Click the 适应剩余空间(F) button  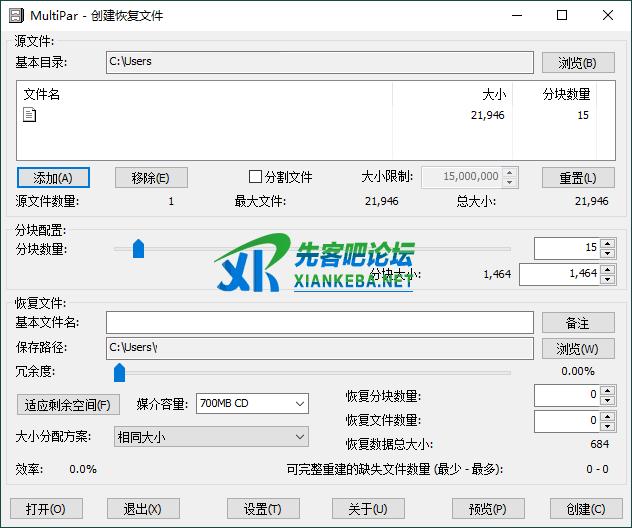tap(68, 404)
